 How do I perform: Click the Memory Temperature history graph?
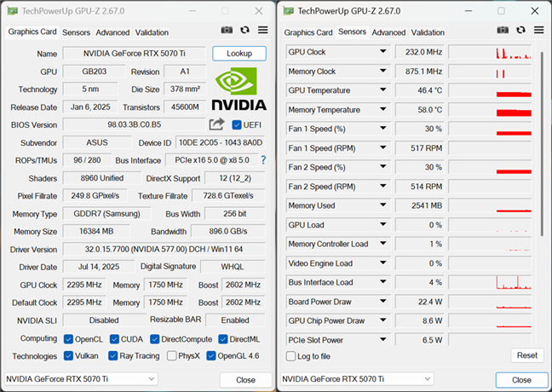[490, 110]
